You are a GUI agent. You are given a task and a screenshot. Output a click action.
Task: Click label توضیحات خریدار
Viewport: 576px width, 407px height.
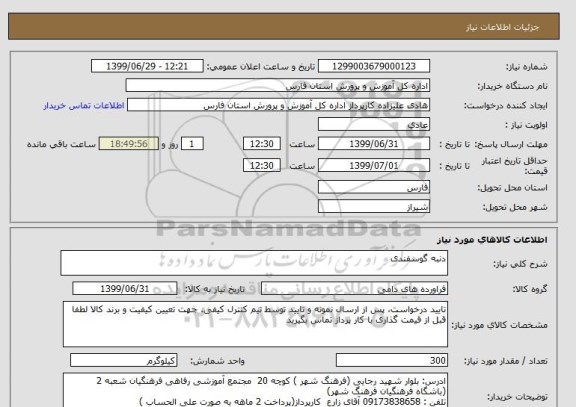click(x=517, y=397)
